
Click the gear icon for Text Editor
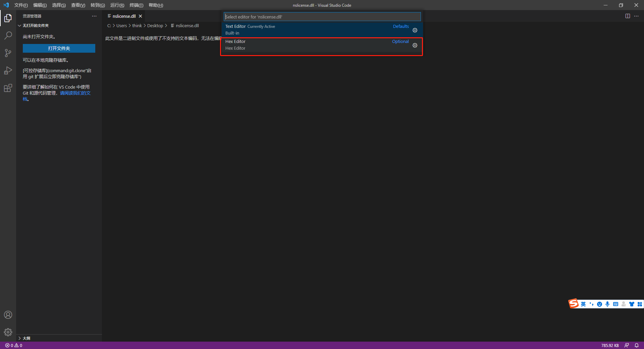[x=415, y=30]
